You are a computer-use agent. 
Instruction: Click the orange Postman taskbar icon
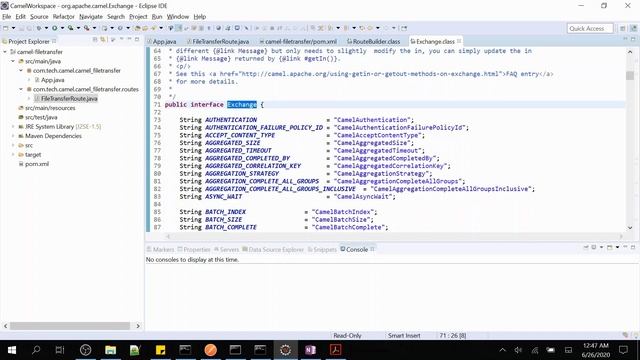(211, 350)
